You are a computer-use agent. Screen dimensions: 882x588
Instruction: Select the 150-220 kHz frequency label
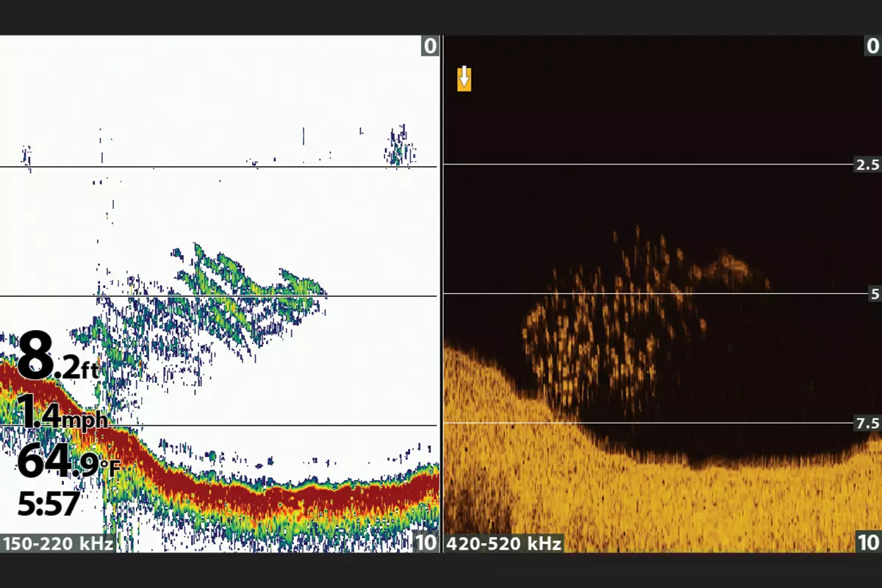pos(58,544)
